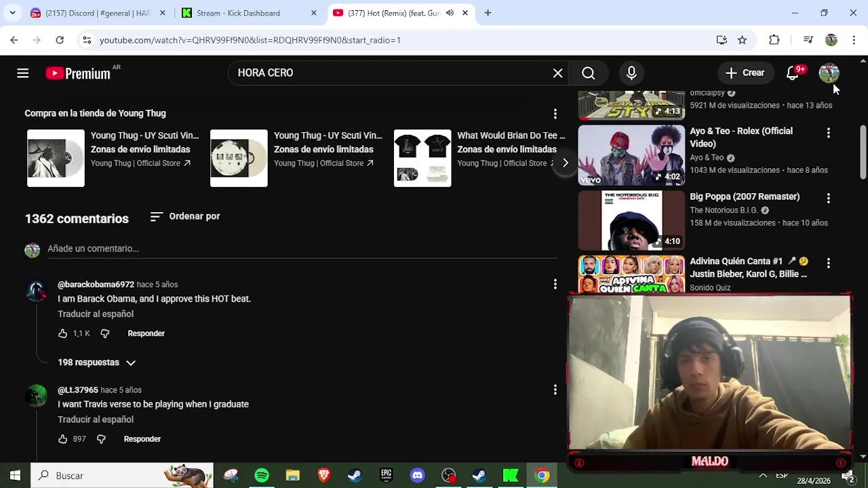Open the Kick app from taskbar

510,476
